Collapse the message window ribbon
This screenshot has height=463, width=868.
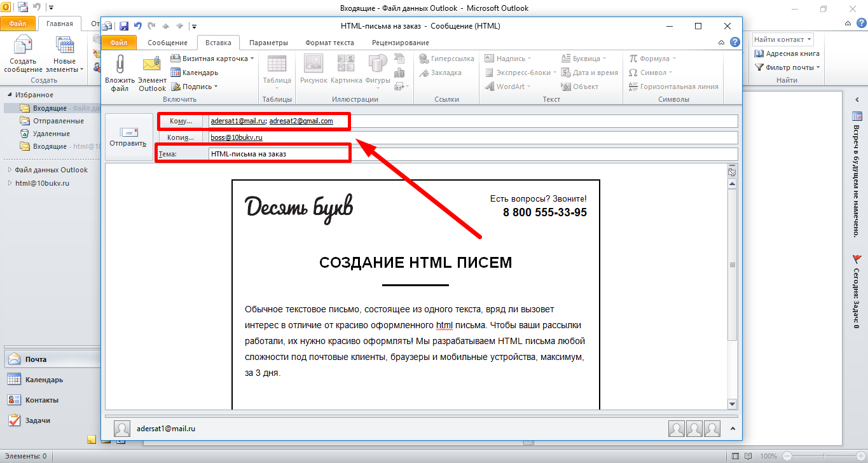click(x=721, y=43)
